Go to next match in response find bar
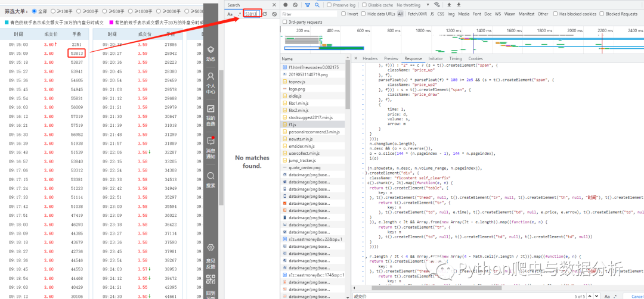The height and width of the screenshot is (299, 644). point(597,295)
